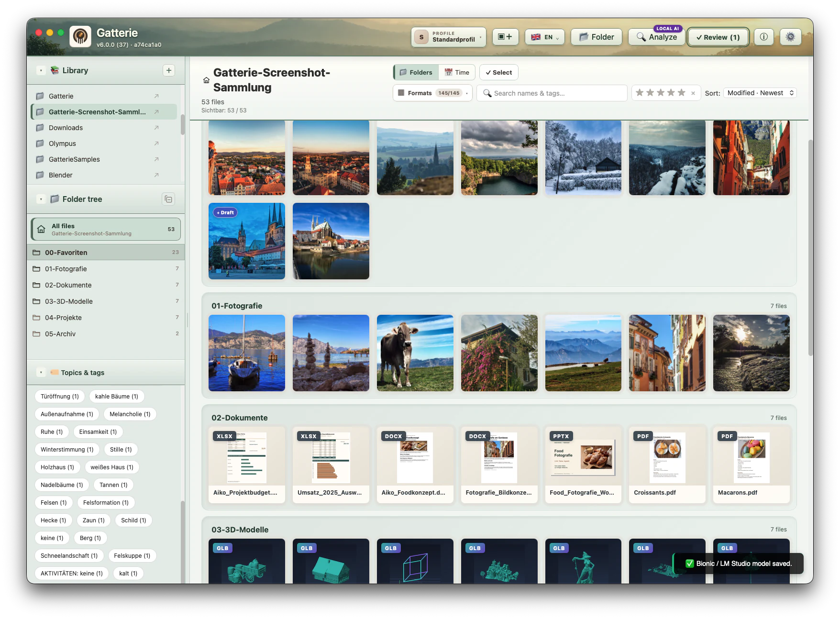The width and height of the screenshot is (840, 619).
Task: Toggle tag filter Türöffnung (1)
Action: (x=60, y=397)
